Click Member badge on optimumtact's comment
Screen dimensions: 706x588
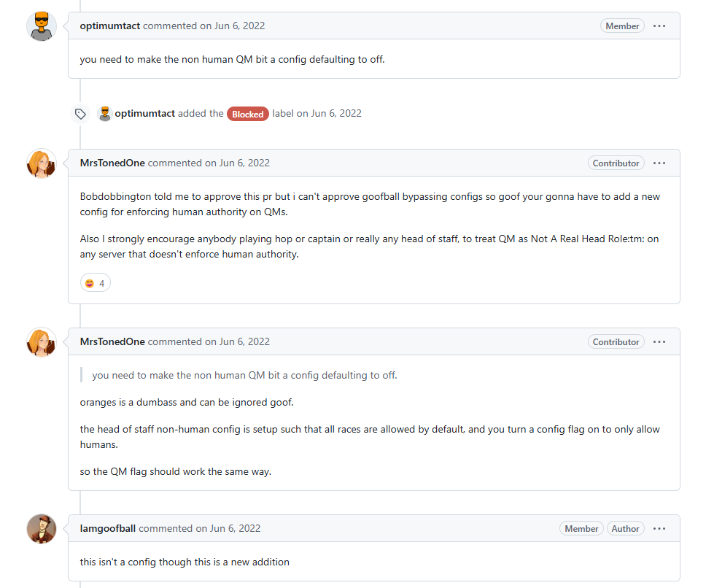coord(622,26)
